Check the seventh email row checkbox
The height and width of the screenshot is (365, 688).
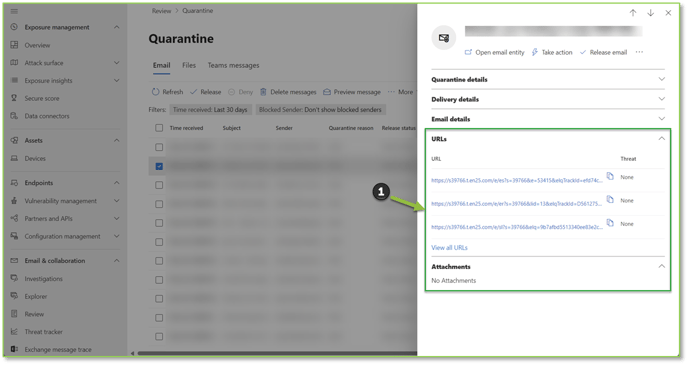tap(159, 261)
